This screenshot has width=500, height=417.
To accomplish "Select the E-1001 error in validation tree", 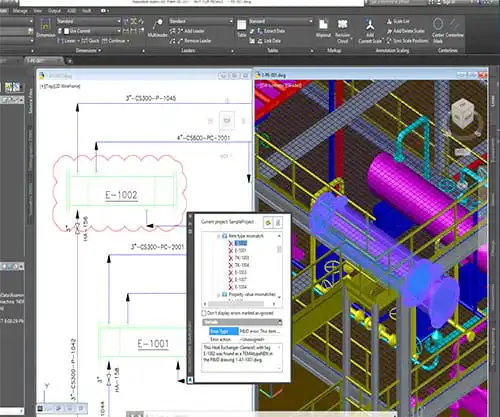I will click(240, 250).
